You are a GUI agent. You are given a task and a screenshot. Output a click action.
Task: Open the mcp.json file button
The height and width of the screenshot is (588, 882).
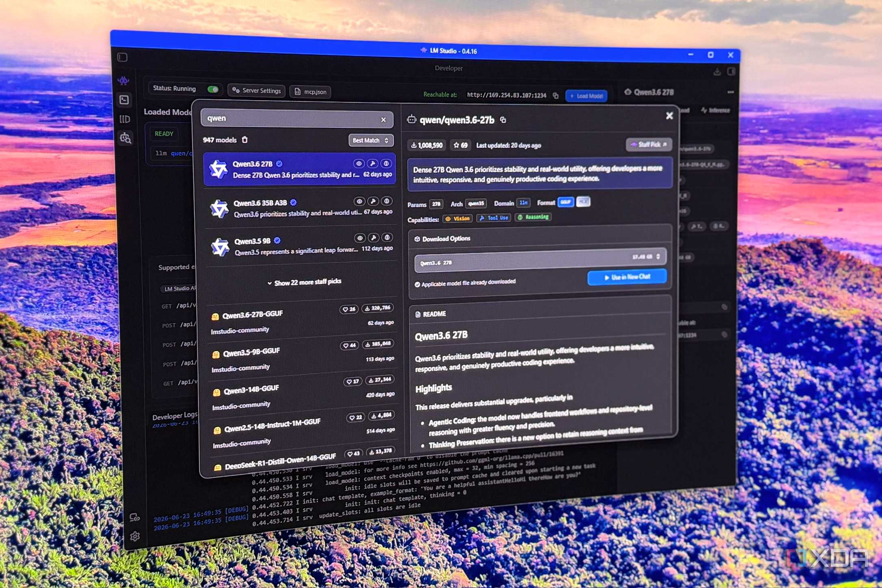coord(311,92)
